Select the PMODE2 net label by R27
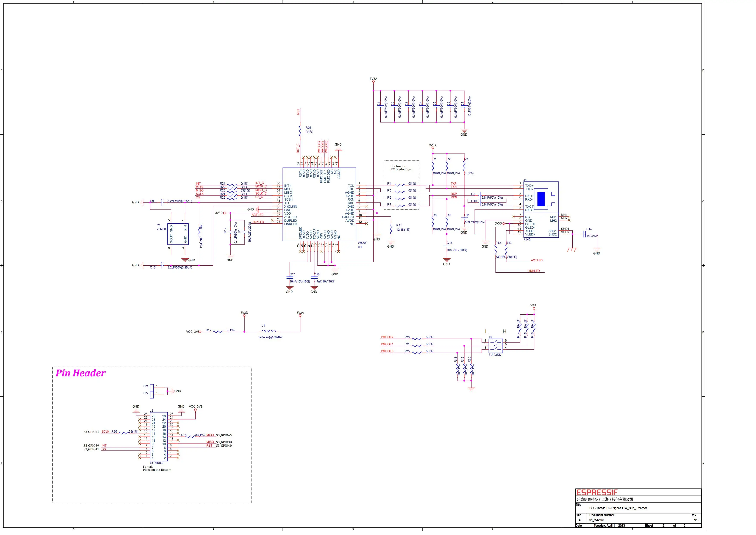The width and height of the screenshot is (756, 535). pyautogui.click(x=387, y=337)
